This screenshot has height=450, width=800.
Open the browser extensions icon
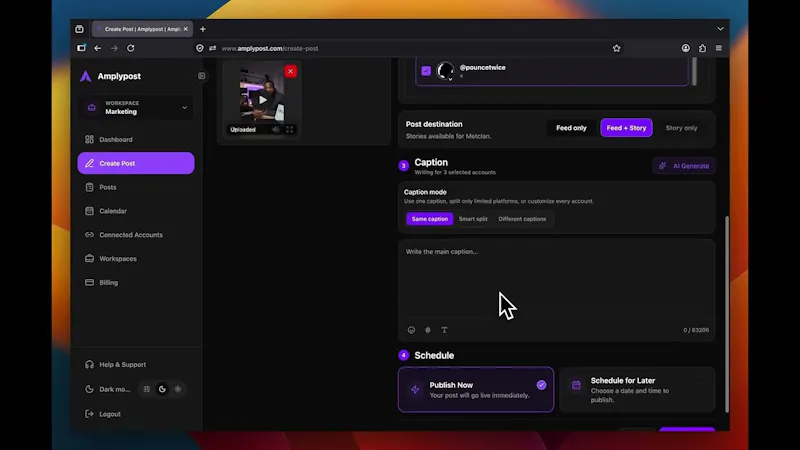[x=703, y=48]
